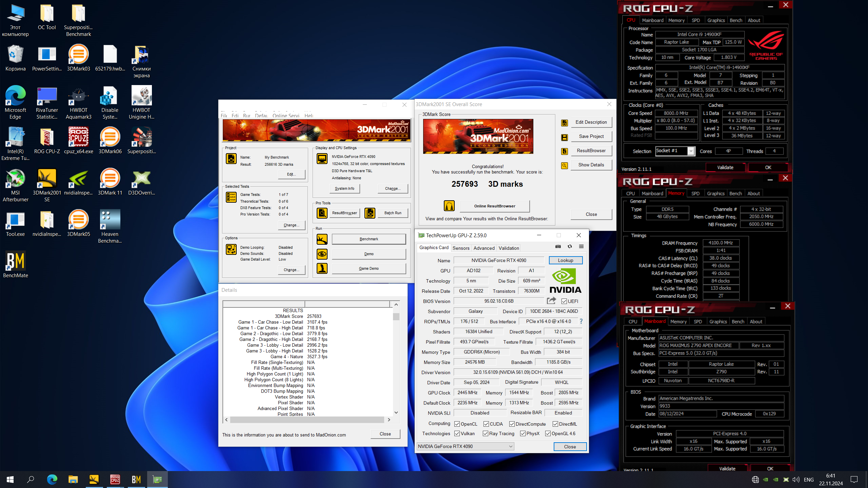Click the Game Demo joystick icon

coord(322,268)
